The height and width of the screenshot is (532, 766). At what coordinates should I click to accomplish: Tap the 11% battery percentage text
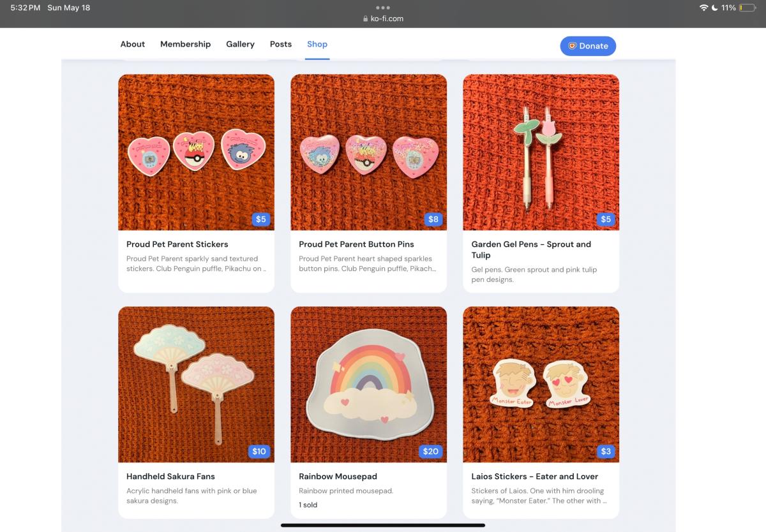pyautogui.click(x=728, y=8)
